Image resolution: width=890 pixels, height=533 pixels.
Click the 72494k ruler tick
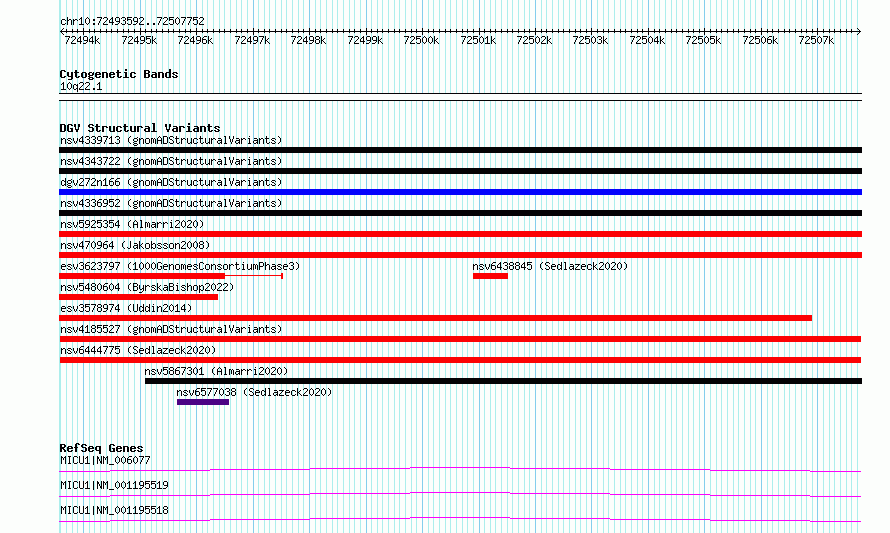(x=83, y=40)
